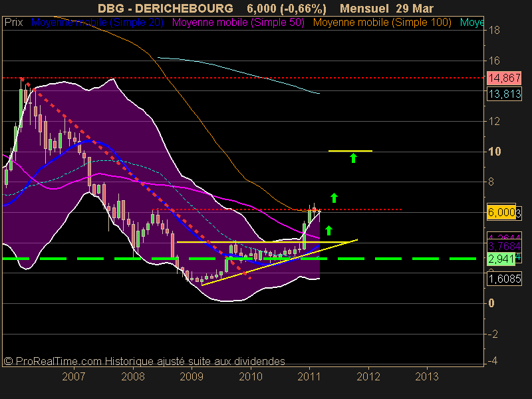Click the 2013 label on time axis

[427, 376]
